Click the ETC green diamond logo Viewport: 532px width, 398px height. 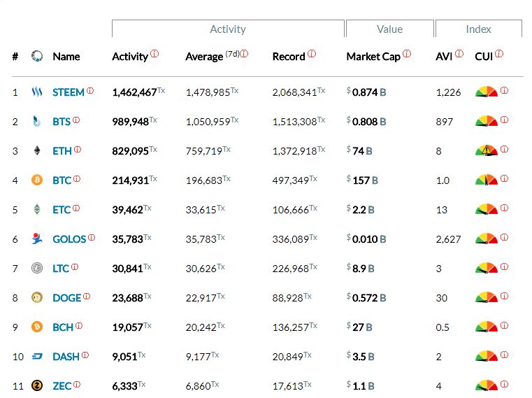[x=37, y=209]
